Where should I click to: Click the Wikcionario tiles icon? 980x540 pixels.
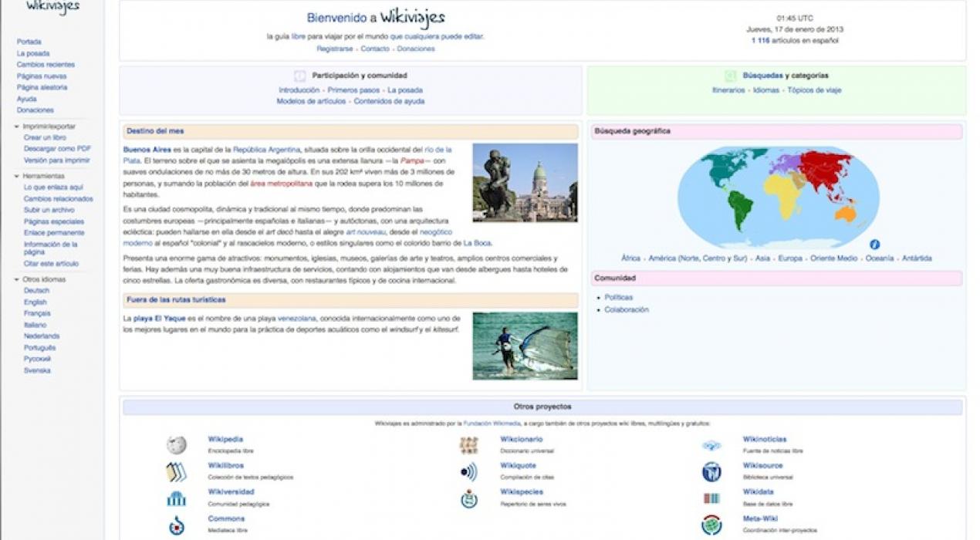pyautogui.click(x=468, y=445)
